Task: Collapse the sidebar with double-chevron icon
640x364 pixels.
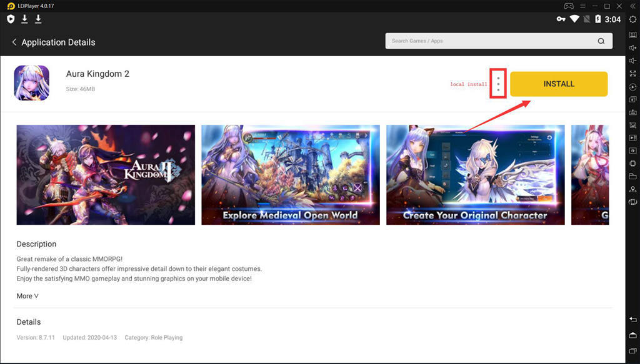Action: click(x=632, y=6)
